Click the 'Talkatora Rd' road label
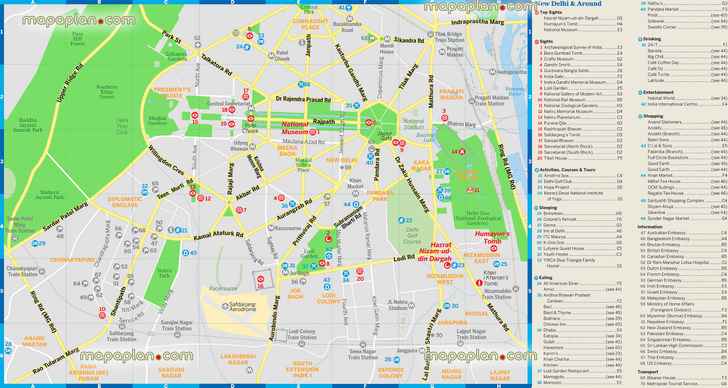This screenshot has height=388, width=728. (216, 65)
